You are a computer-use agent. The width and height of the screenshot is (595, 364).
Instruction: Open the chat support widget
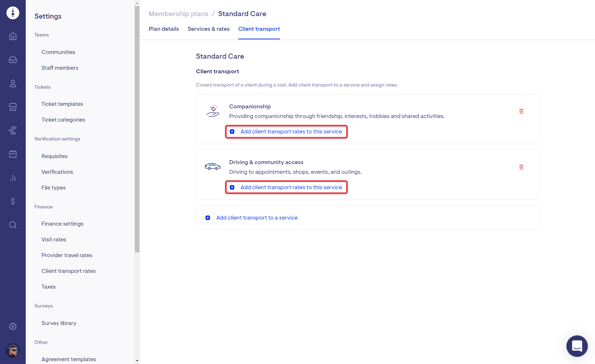click(x=577, y=346)
